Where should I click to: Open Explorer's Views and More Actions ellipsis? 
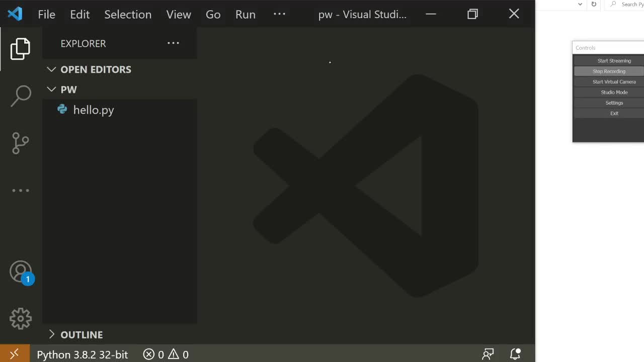173,43
